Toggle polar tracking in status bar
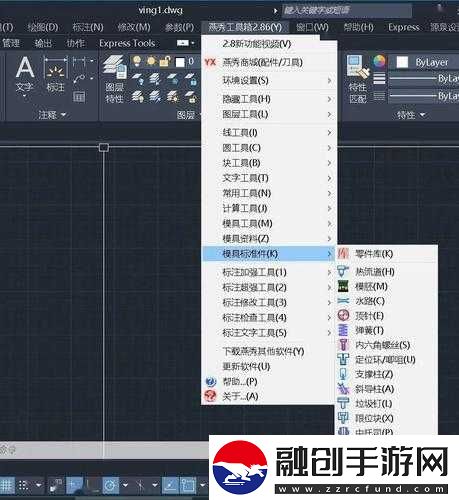Screen dimensions: 459x500 pyautogui.click(x=111, y=485)
